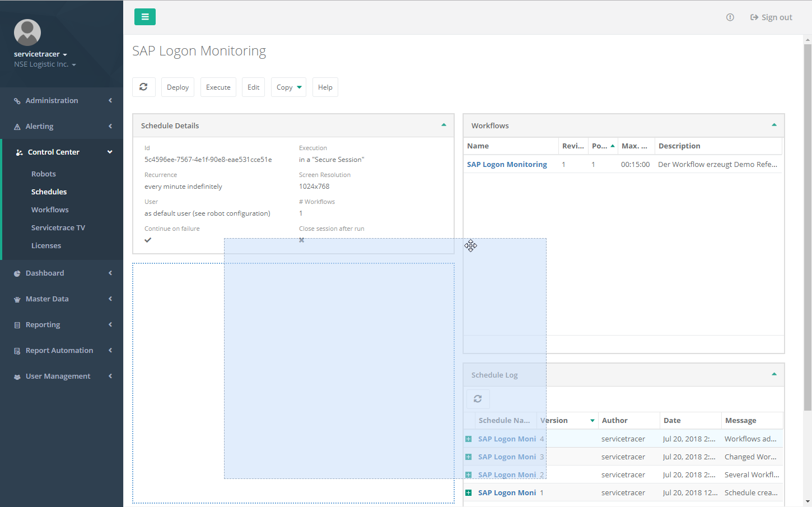This screenshot has width=812, height=507.
Task: Click the Reporting document icon
Action: click(x=17, y=325)
